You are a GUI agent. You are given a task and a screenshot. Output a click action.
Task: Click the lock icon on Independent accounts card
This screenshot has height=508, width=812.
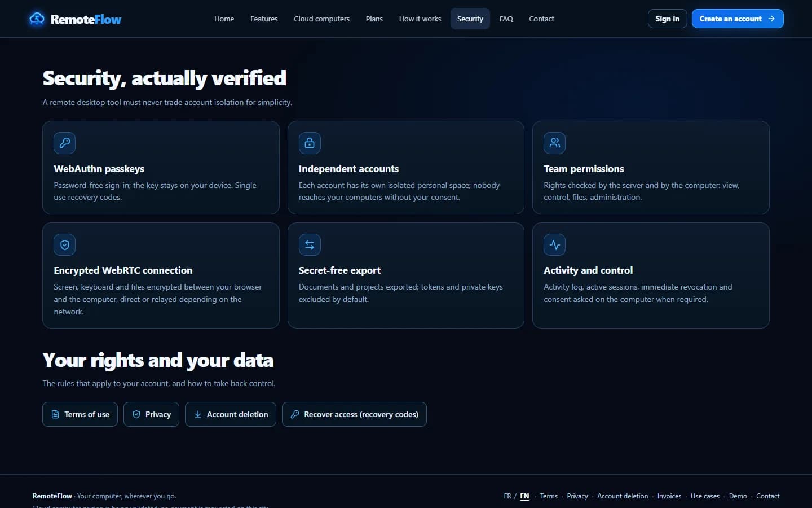point(310,143)
